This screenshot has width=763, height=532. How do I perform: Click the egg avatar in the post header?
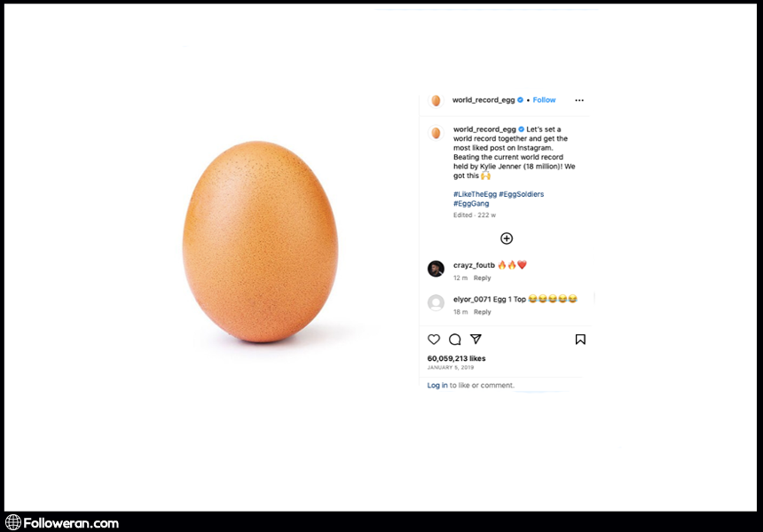pyautogui.click(x=436, y=100)
